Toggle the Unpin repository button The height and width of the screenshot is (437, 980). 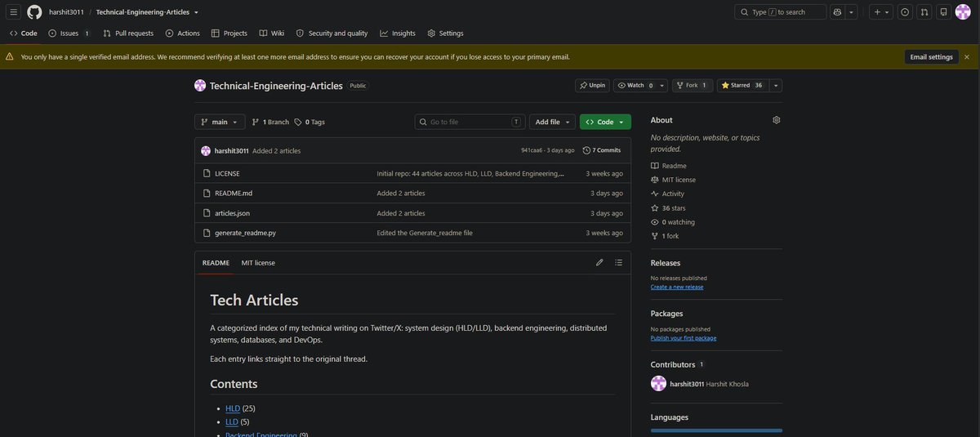coord(592,85)
